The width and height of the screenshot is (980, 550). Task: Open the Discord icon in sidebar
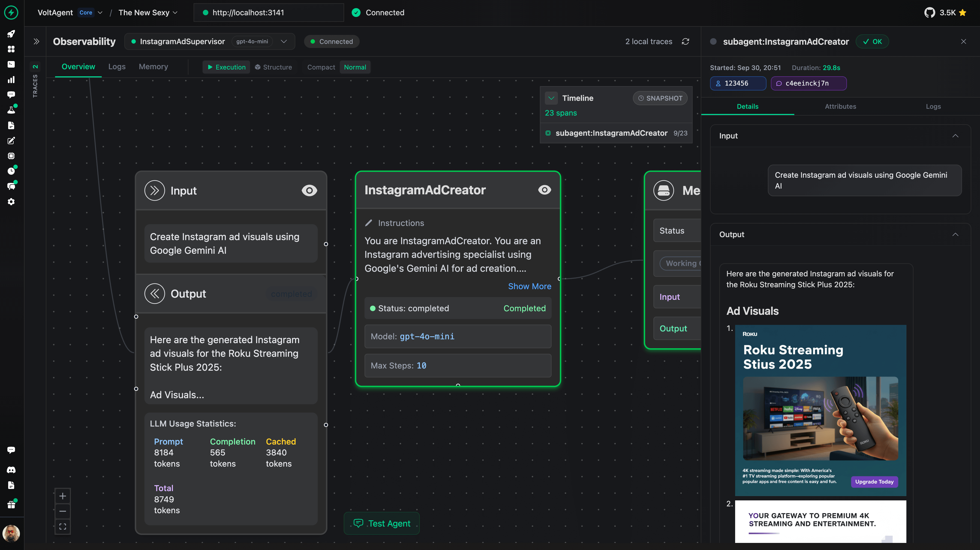coord(11,470)
